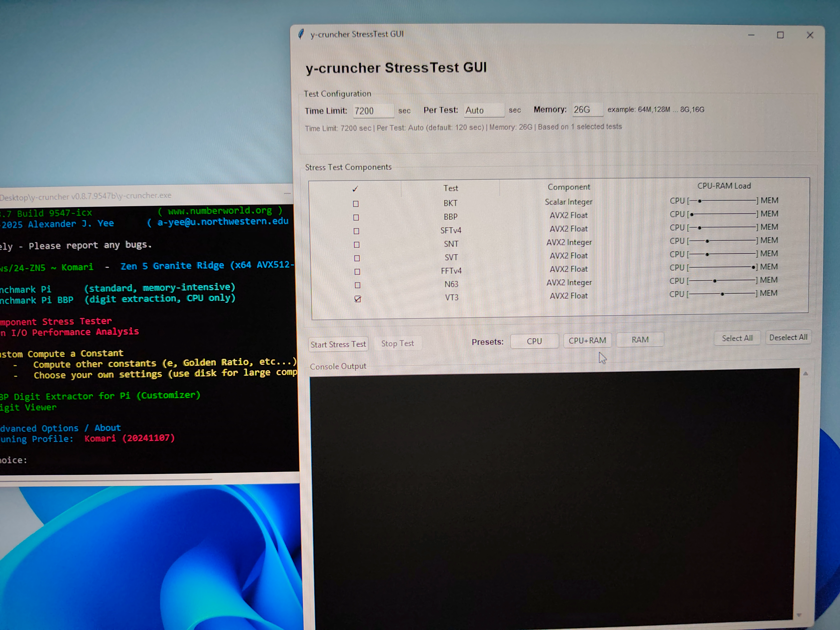
Task: Minimize the StressTest GUI window
Action: pyautogui.click(x=751, y=35)
